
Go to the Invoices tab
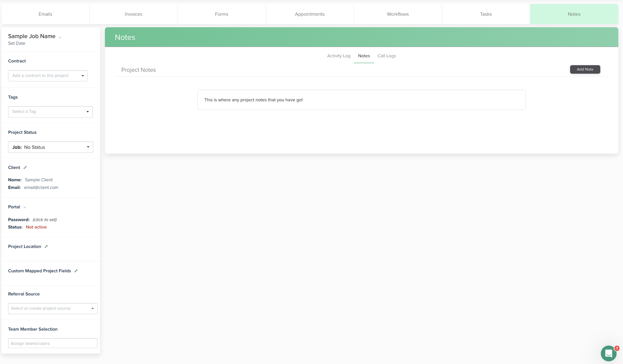133,14
